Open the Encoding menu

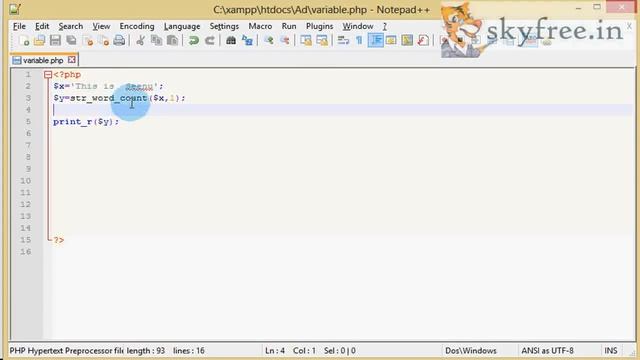click(137, 26)
